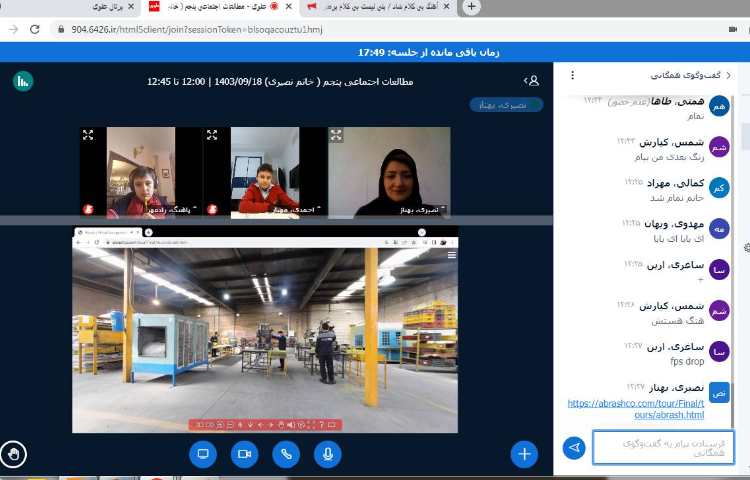Click the address bar URL
Screen dimensions: 750x480
pyautogui.click(x=197, y=29)
